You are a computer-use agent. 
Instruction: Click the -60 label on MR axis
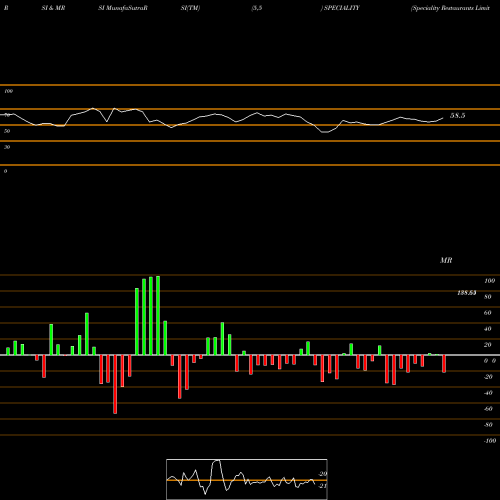[x=488, y=409]
